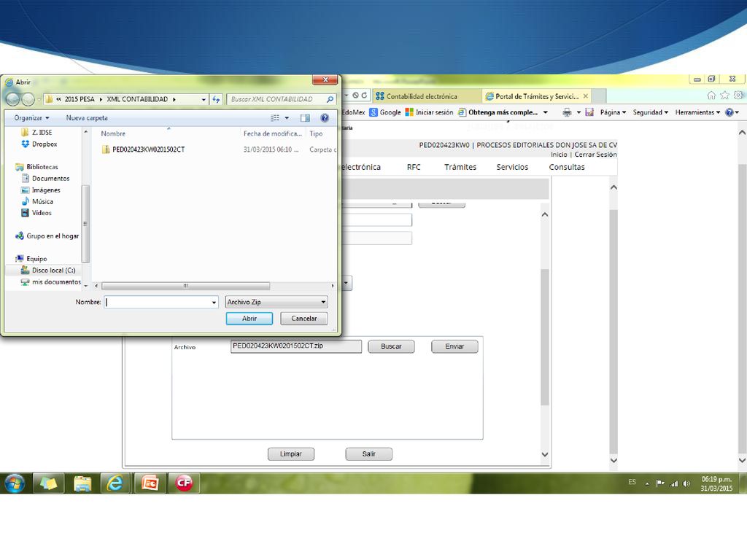Open the Archivo Zip file type dropdown
Screen dimensions: 747x560
pos(276,302)
